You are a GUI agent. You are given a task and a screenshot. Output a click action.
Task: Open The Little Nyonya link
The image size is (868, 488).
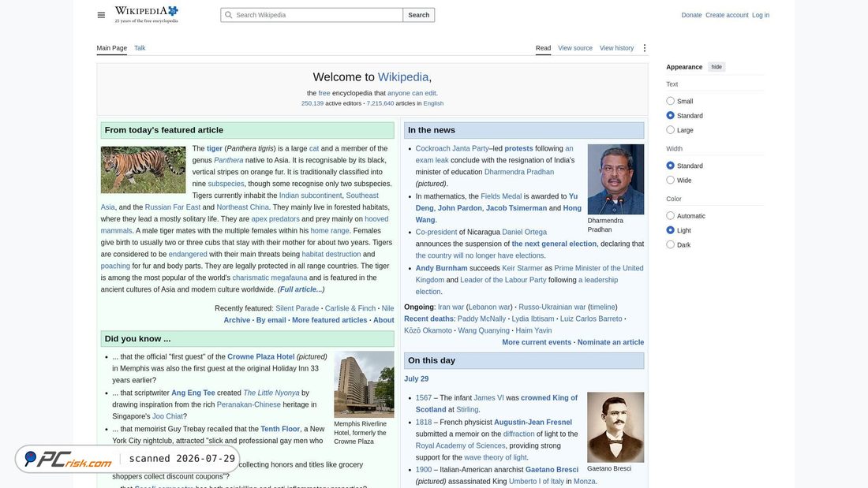pyautogui.click(x=271, y=393)
